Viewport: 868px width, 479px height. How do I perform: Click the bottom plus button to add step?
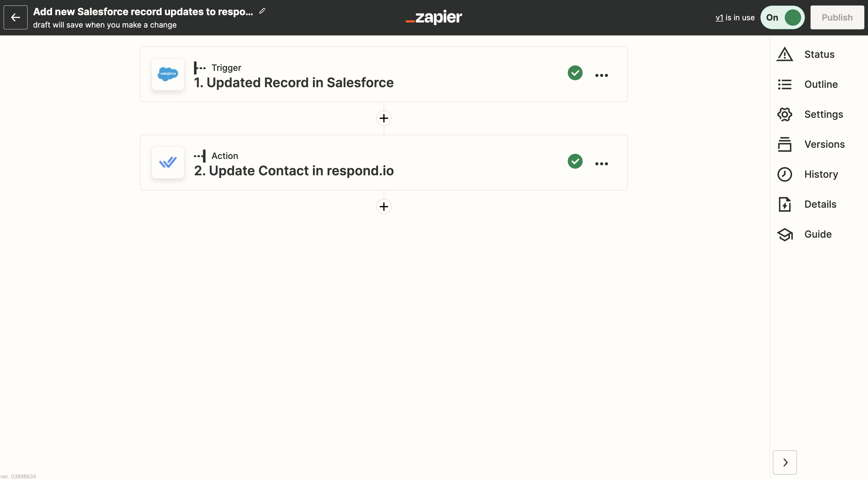383,206
